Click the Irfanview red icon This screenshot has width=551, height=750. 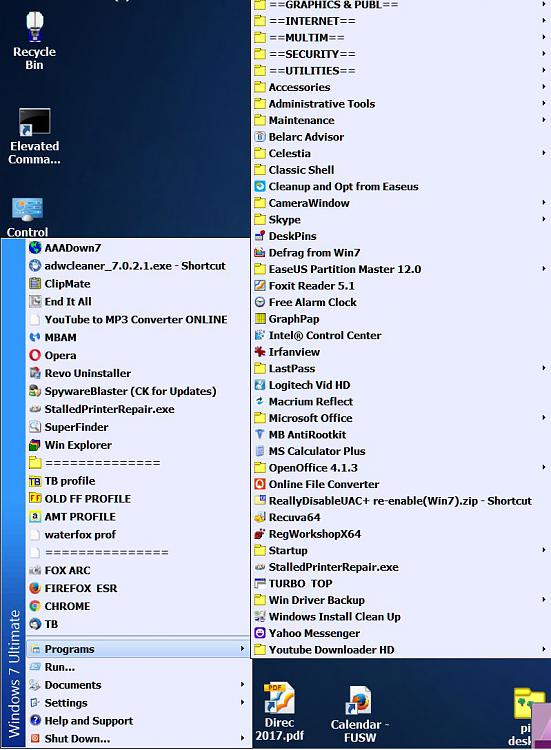point(260,352)
